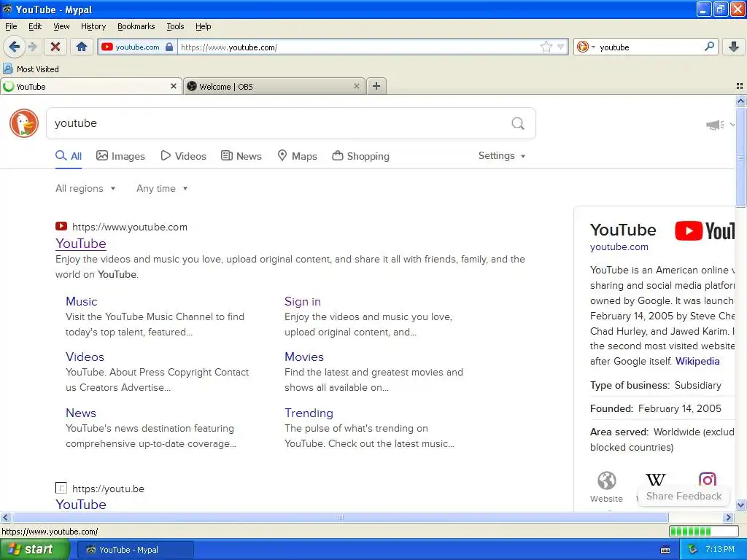Viewport: 747px width, 560px height.
Task: Open a new tab with the plus button
Action: click(x=376, y=86)
